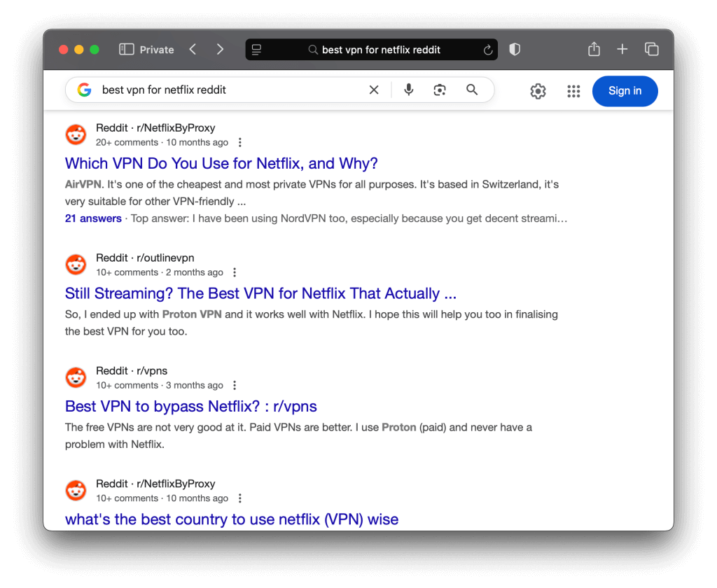717x588 pixels.
Task: Start voice search with microphone icon
Action: point(409,90)
